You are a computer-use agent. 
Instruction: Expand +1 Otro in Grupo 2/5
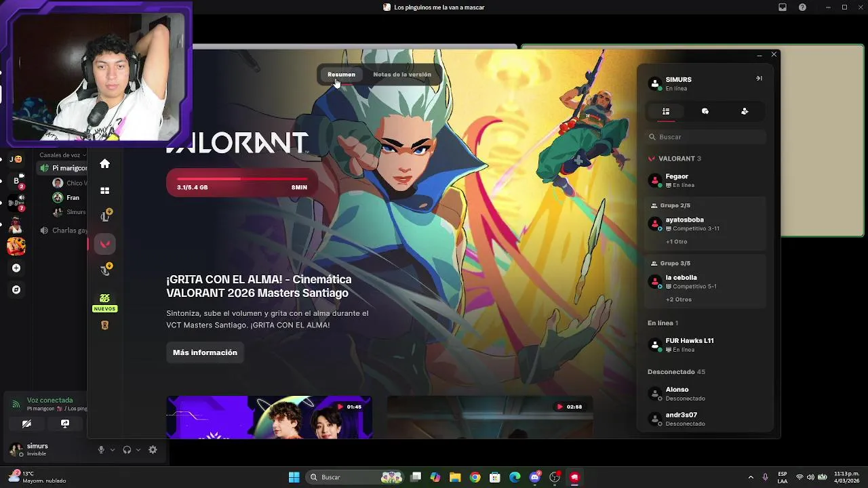(676, 241)
